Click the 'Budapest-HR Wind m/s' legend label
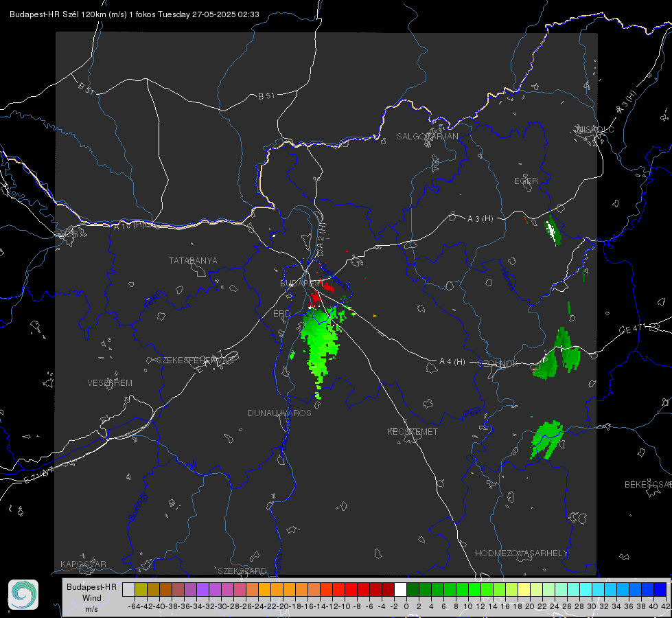Screen dimensions: 672x618 [92, 598]
